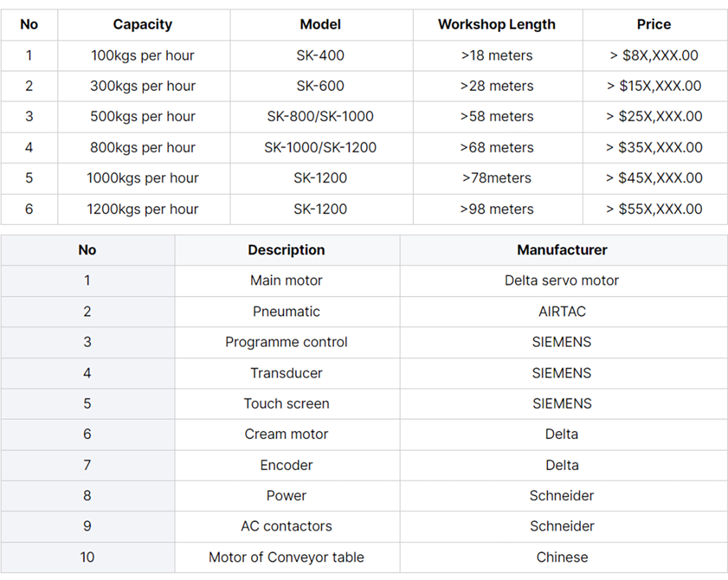728x580 pixels.
Task: Click the 'SK-1000/SK-1200' model cell
Action: (321, 148)
